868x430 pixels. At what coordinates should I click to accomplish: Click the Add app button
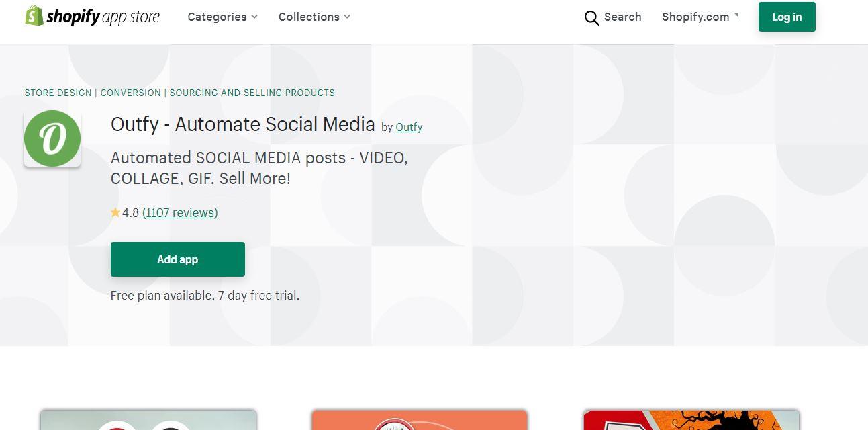point(178,259)
